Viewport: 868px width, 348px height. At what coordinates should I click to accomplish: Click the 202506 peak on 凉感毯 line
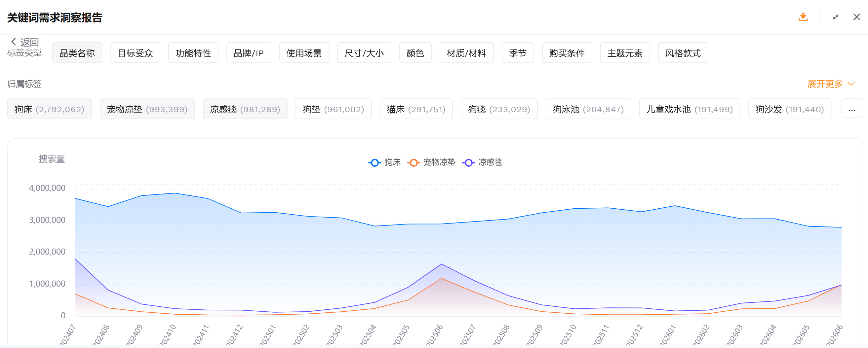coord(441,264)
